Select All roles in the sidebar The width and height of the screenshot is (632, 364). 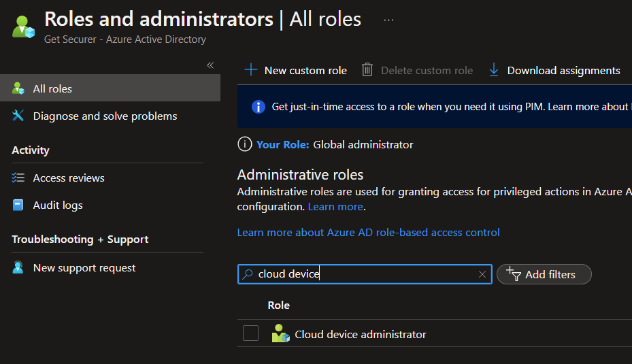(110, 88)
